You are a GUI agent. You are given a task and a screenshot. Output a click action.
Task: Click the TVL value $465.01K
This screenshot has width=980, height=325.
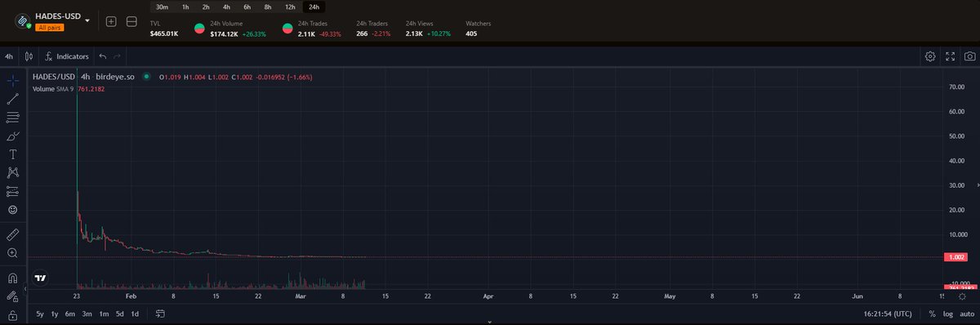164,34
